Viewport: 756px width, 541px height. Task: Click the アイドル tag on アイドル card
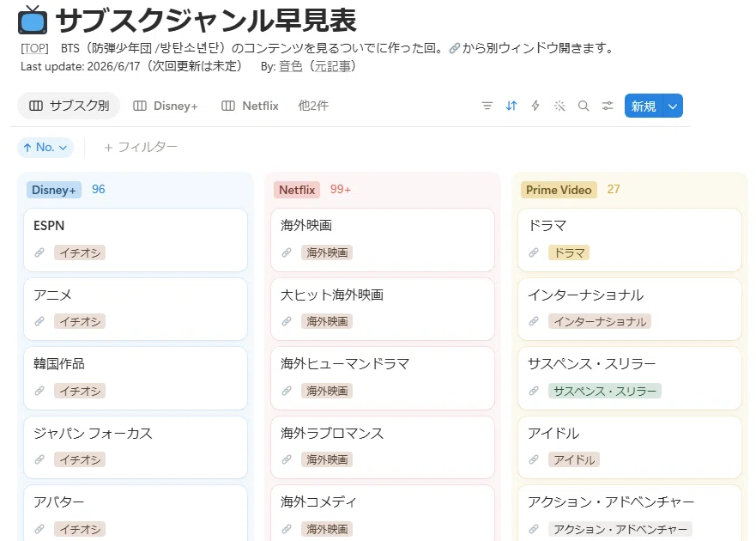point(574,460)
